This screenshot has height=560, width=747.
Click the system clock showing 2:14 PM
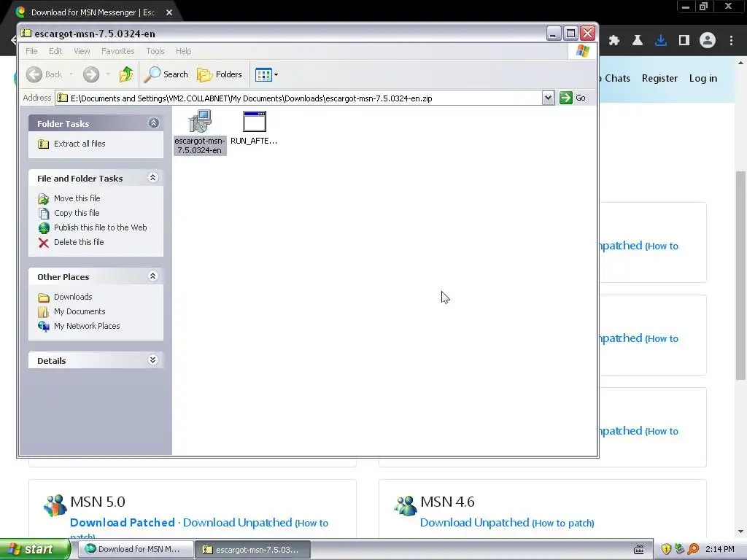click(719, 549)
